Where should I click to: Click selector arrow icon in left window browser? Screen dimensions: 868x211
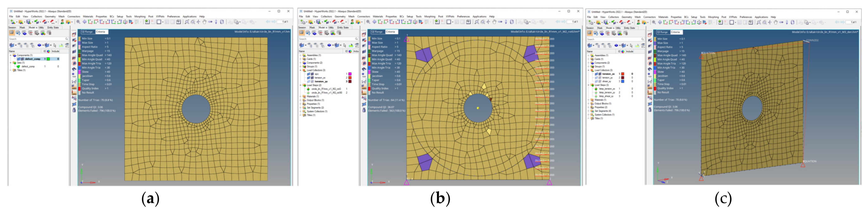(x=55, y=45)
